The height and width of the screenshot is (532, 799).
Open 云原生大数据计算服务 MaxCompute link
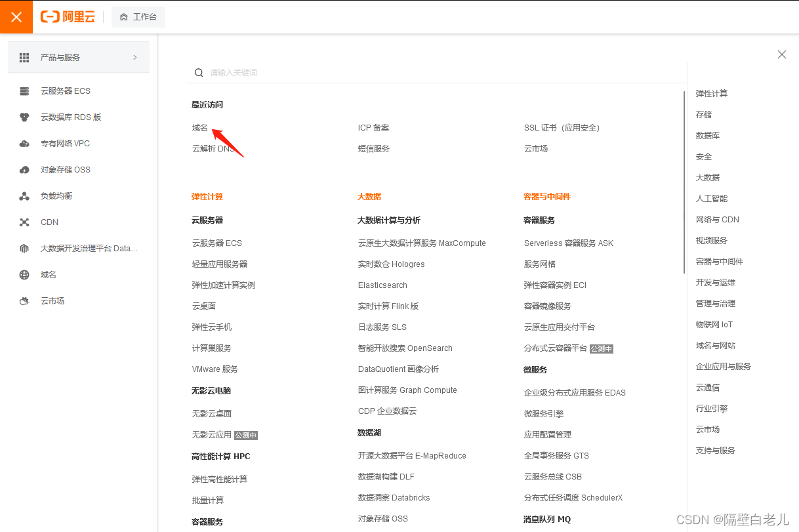pos(422,243)
